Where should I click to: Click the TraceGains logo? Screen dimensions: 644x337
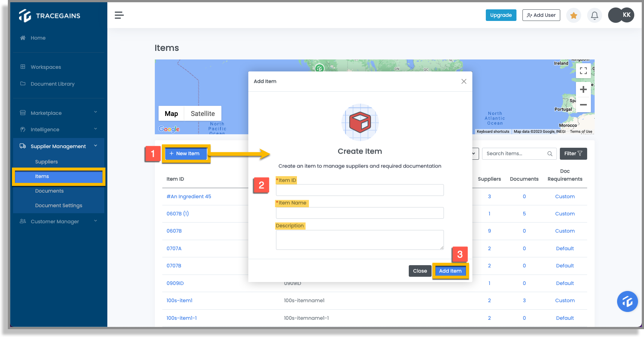pos(50,15)
